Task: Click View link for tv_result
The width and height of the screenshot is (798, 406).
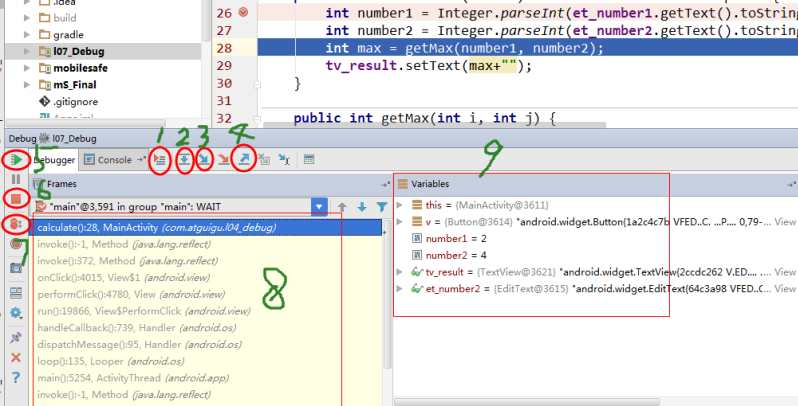Action: (x=785, y=272)
